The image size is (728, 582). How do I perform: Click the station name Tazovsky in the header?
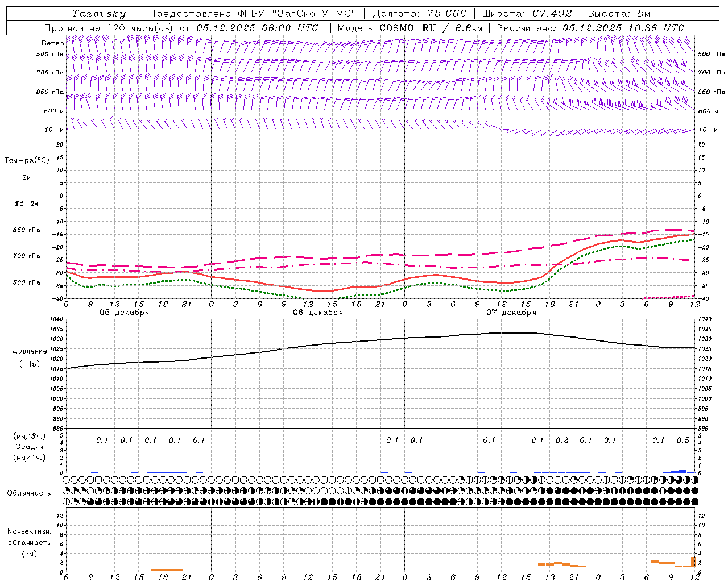[x=99, y=14]
